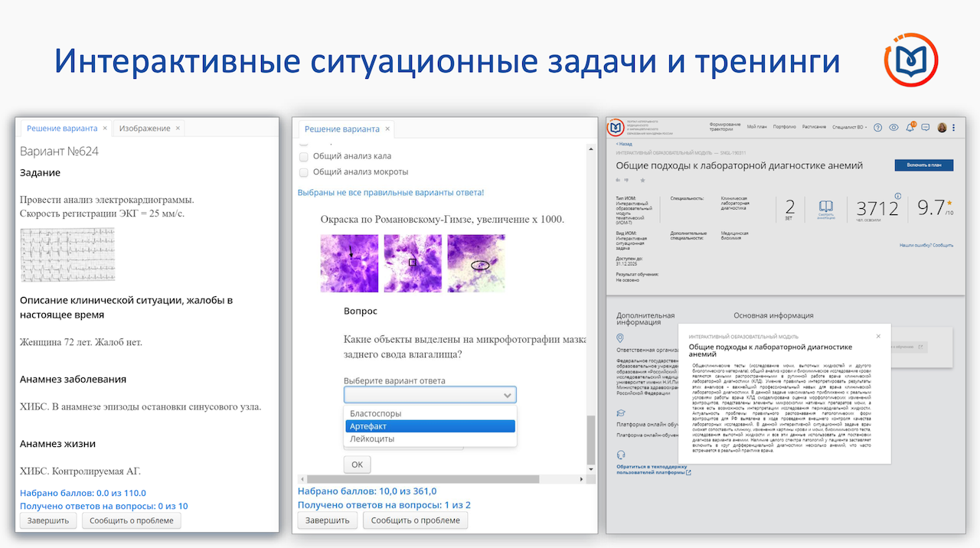The width and height of the screenshot is (980, 548).
Task: Check the 'Общий анализ кала' checkbox
Action: point(304,156)
